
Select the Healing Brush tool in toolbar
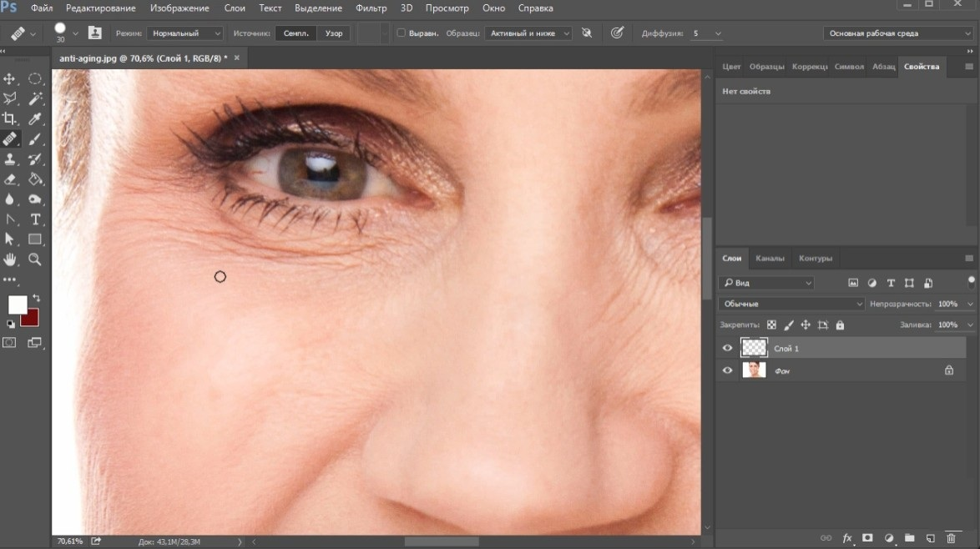click(x=9, y=139)
